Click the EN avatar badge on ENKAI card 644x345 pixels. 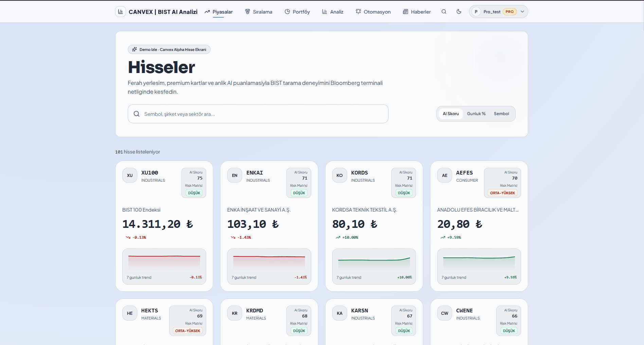coord(235,176)
